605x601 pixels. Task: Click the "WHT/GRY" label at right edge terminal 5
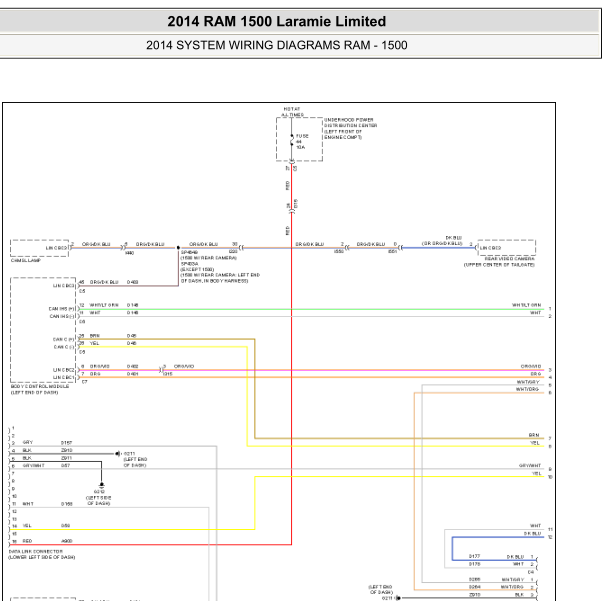click(528, 382)
